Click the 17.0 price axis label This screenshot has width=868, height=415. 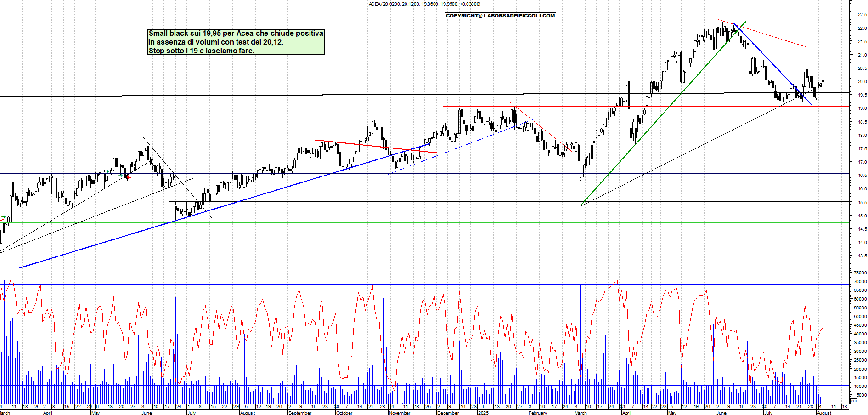[862, 162]
